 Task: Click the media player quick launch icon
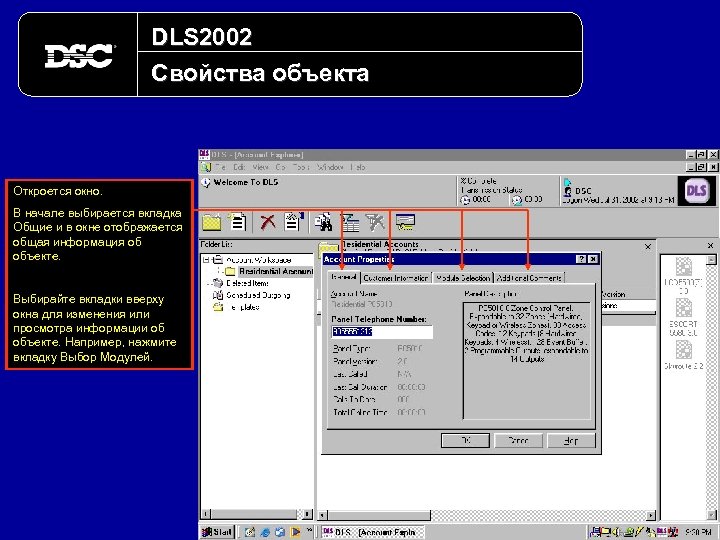tap(295, 532)
